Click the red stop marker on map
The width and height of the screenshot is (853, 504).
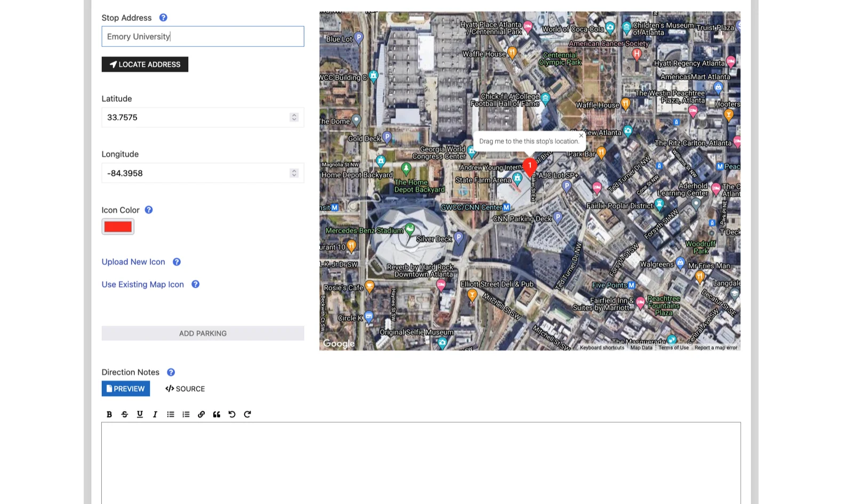[529, 166]
